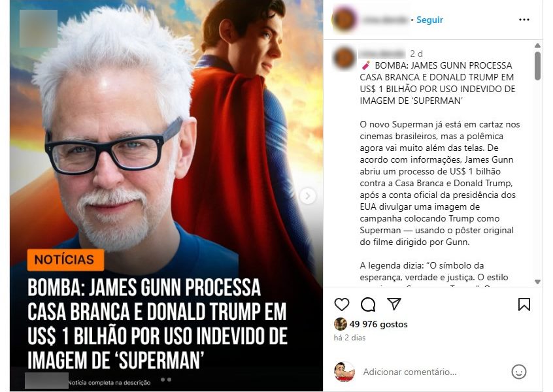Click your own avatar beside comment box
This screenshot has height=392, width=553.
[344, 372]
